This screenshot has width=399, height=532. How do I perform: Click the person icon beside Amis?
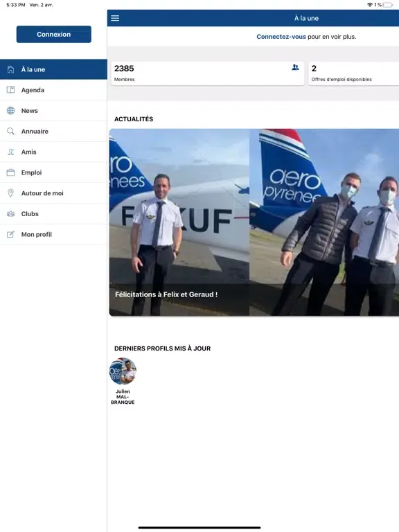pos(10,152)
